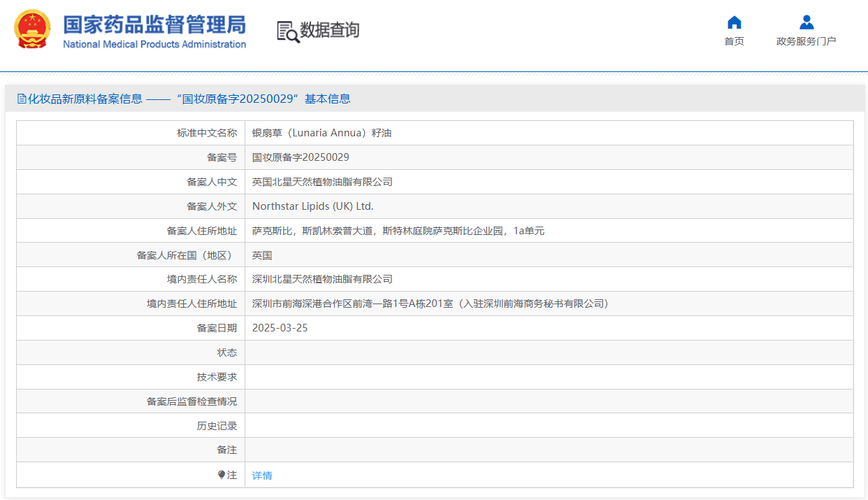Click the ingredient name 银扇草 (Lunaria Annua) 籽油

tap(321, 133)
